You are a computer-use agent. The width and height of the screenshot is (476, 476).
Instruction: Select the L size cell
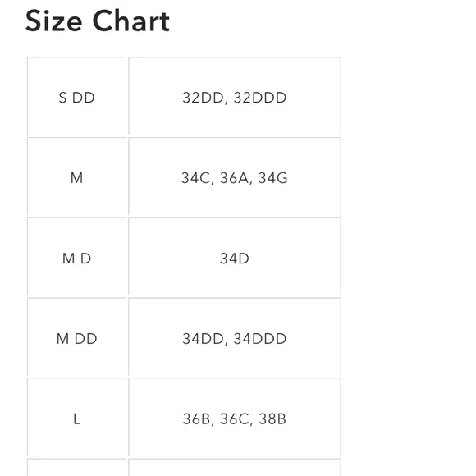(x=77, y=419)
